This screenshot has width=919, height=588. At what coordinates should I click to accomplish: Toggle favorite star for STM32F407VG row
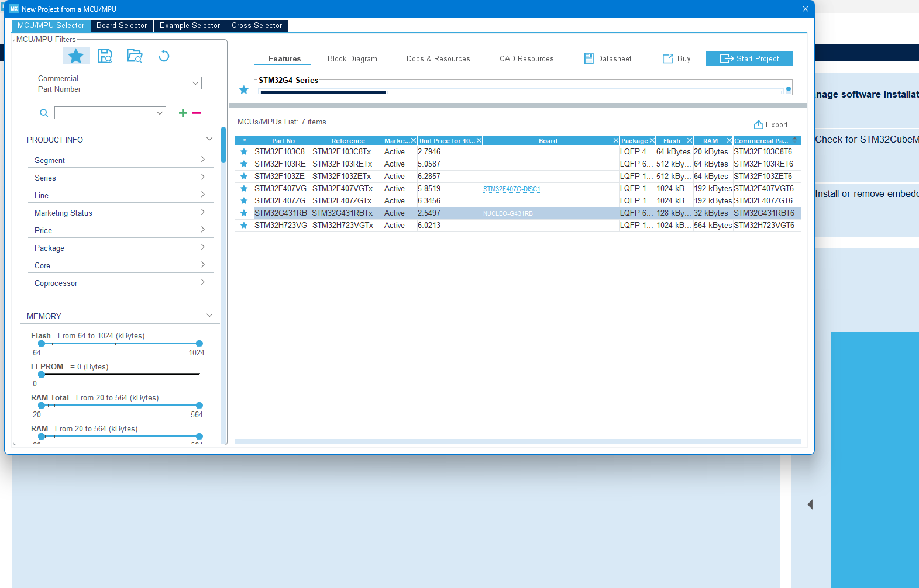click(x=244, y=189)
